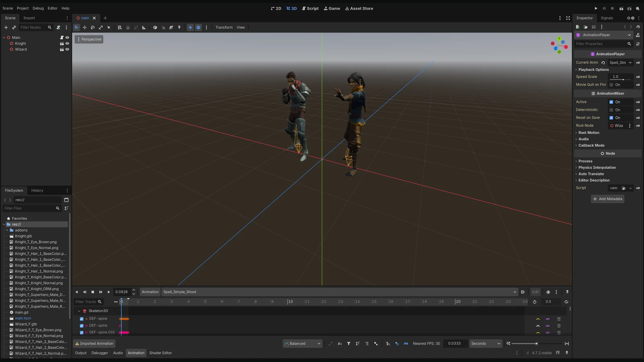Toggle animation looping icon on timeline
The width and height of the screenshot is (644, 362).
click(x=566, y=302)
